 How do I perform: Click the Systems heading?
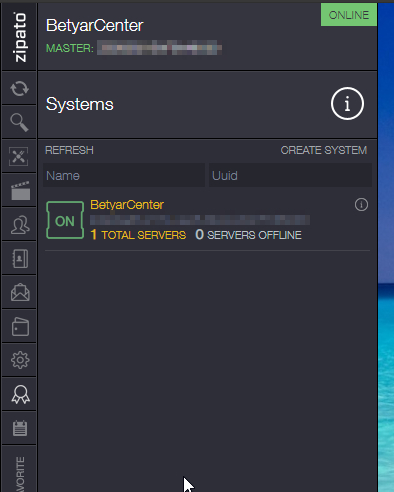(80, 104)
